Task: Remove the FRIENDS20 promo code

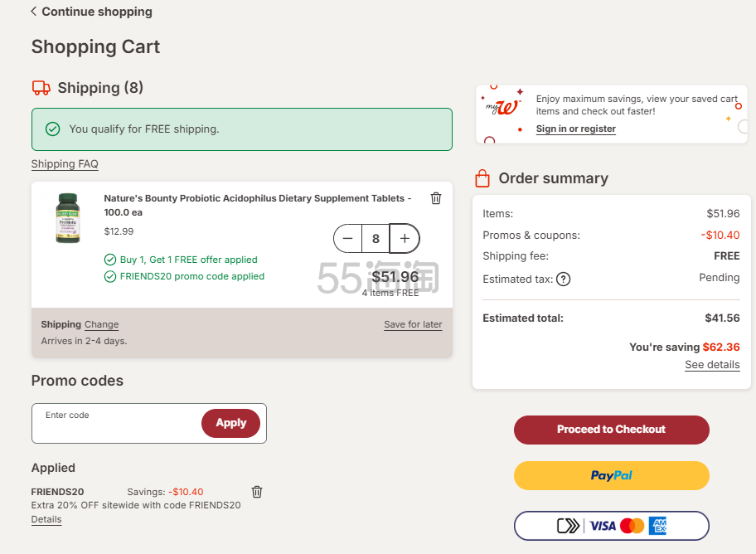Action: tap(257, 492)
